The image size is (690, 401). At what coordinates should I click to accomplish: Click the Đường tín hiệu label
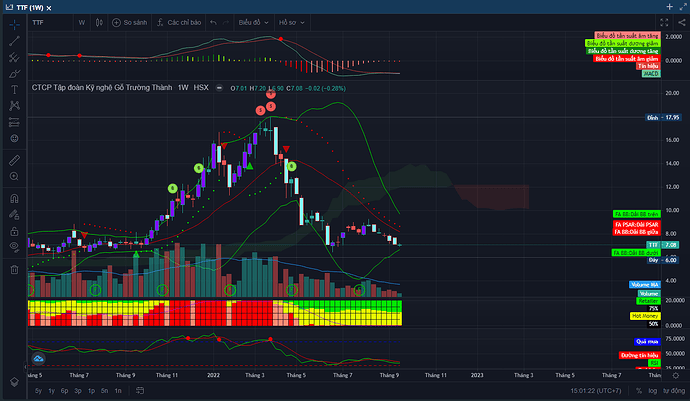(639, 355)
